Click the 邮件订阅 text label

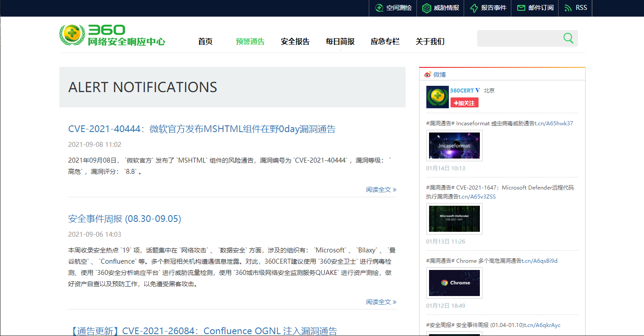point(541,8)
